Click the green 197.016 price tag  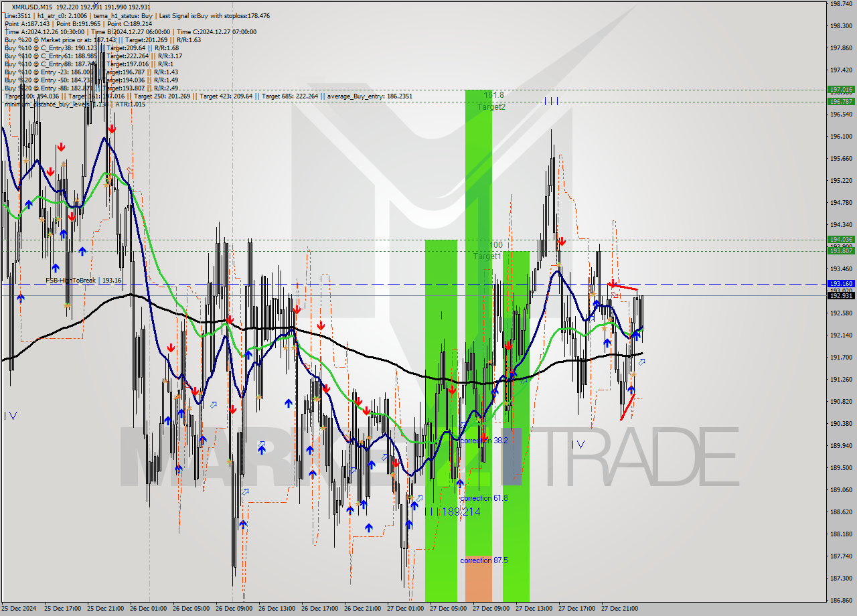point(841,89)
